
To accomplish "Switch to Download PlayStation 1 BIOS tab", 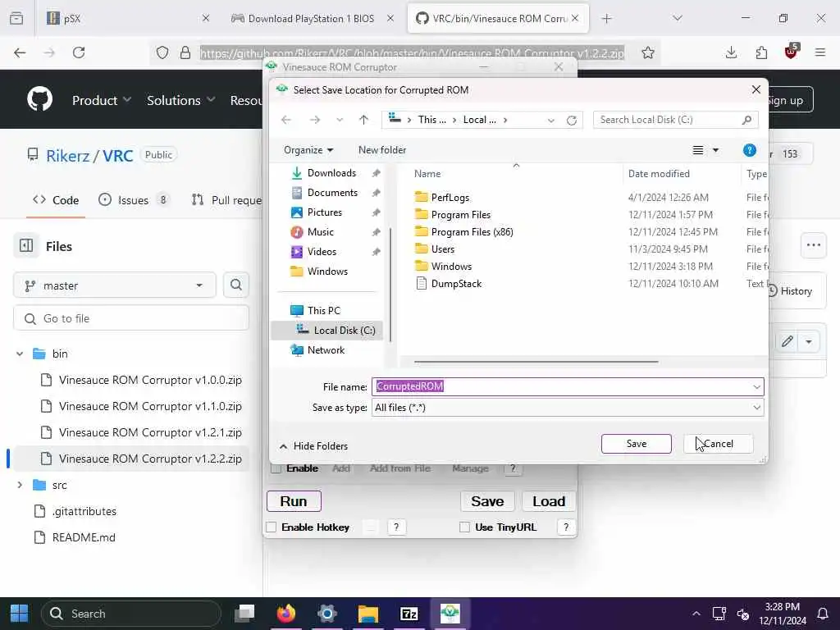I will tap(311, 18).
